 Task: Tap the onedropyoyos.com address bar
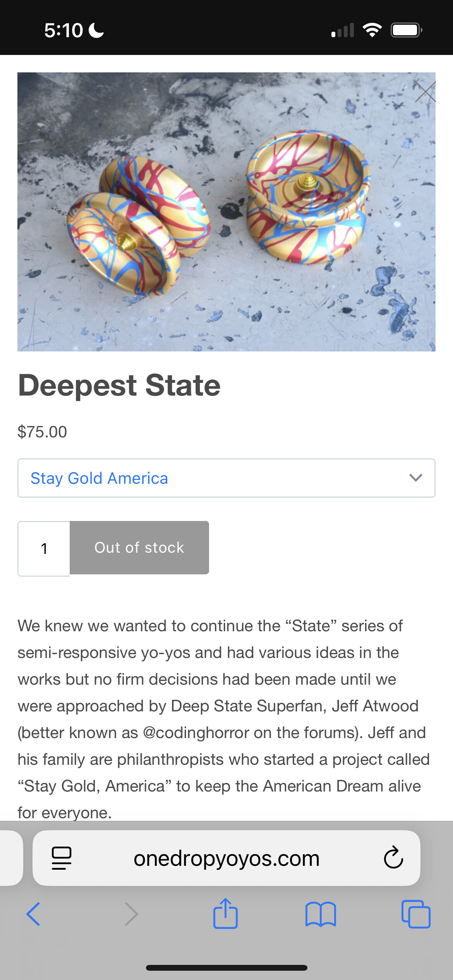(226, 858)
